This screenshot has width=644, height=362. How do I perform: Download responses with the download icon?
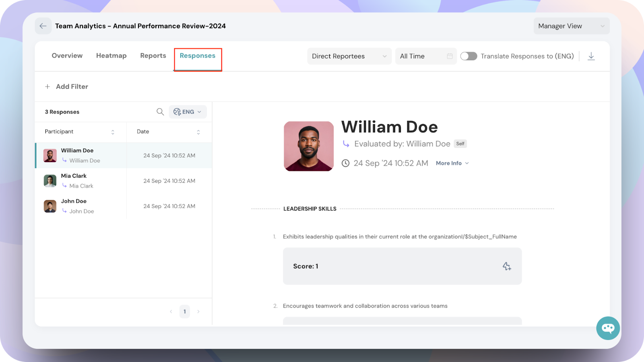(591, 56)
